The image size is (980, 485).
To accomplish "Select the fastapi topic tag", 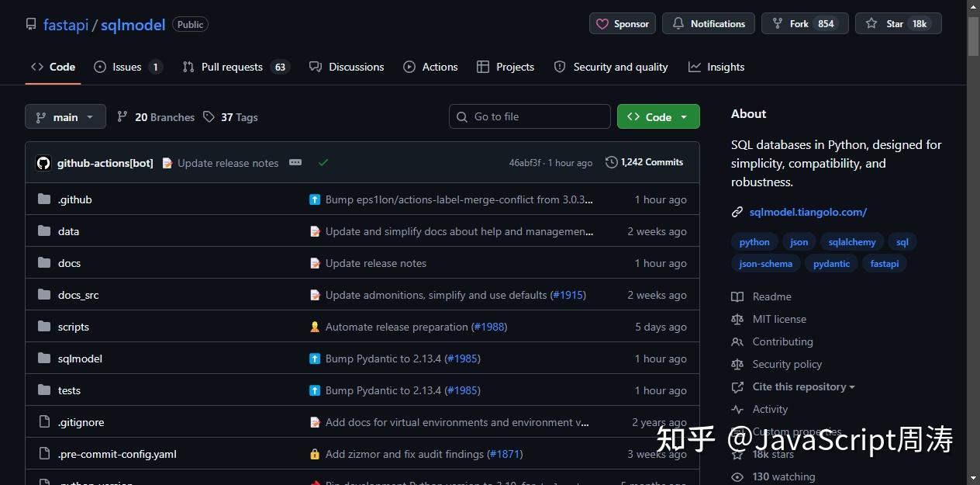I will (885, 264).
